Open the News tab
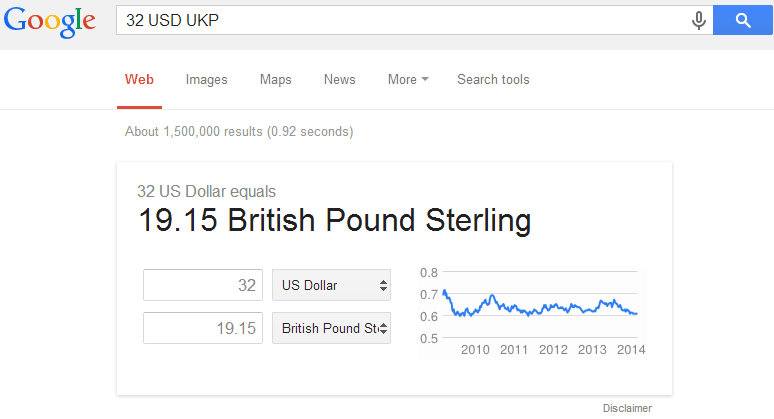The image size is (774, 419). point(340,79)
